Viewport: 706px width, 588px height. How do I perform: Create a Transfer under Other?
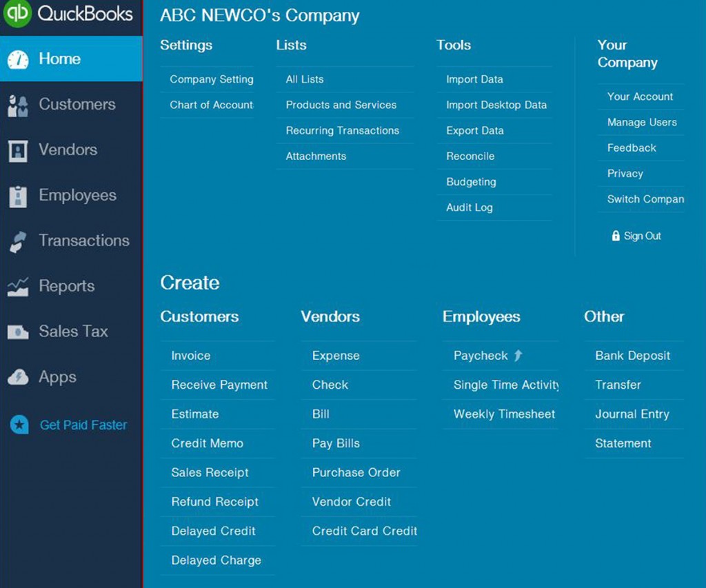(618, 385)
